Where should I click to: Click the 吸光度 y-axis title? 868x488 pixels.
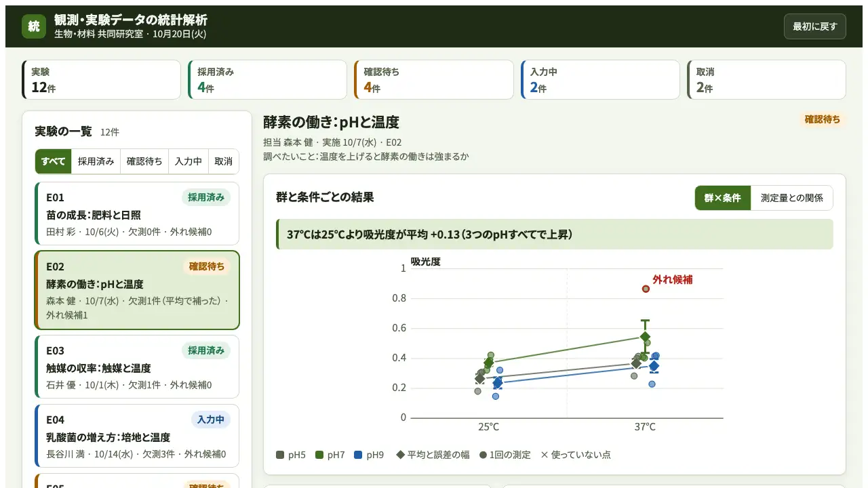point(425,262)
